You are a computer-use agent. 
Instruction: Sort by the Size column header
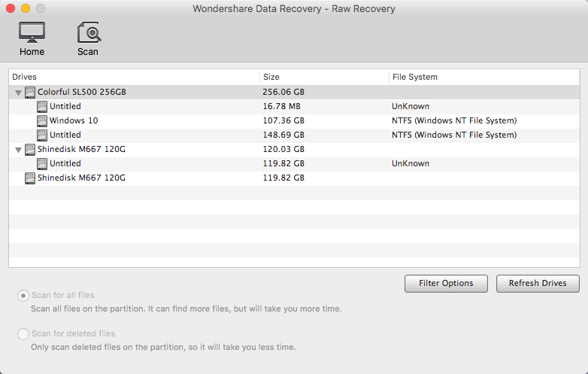(324, 77)
